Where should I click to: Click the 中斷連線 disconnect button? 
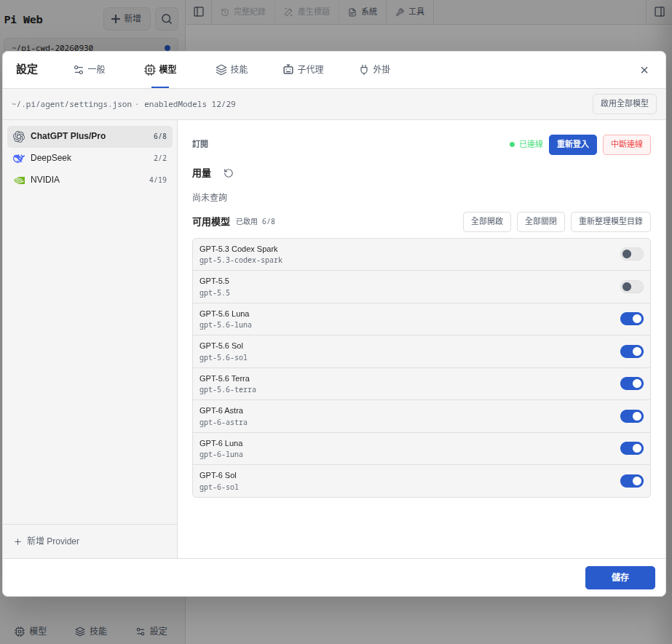tap(627, 144)
